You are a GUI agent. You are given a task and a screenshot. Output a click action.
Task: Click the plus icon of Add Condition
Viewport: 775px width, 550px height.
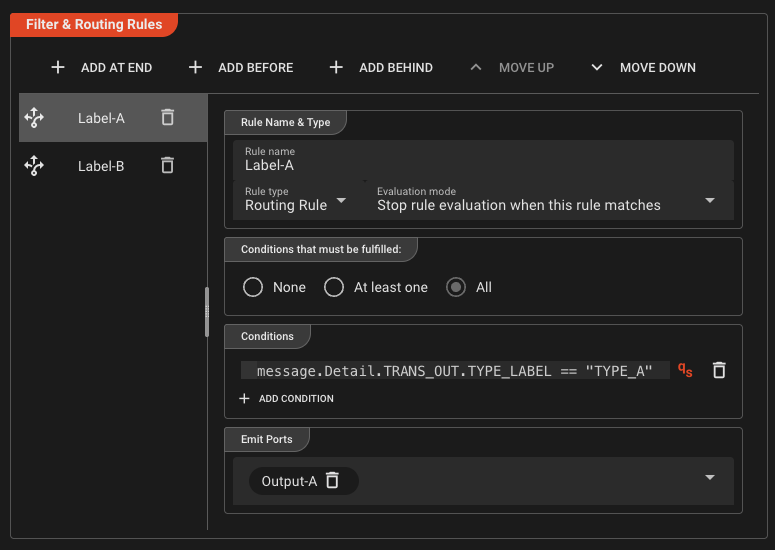pos(245,398)
